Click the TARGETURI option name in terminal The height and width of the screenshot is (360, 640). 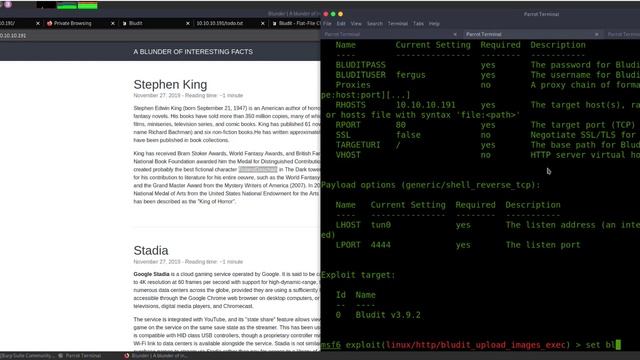point(358,145)
